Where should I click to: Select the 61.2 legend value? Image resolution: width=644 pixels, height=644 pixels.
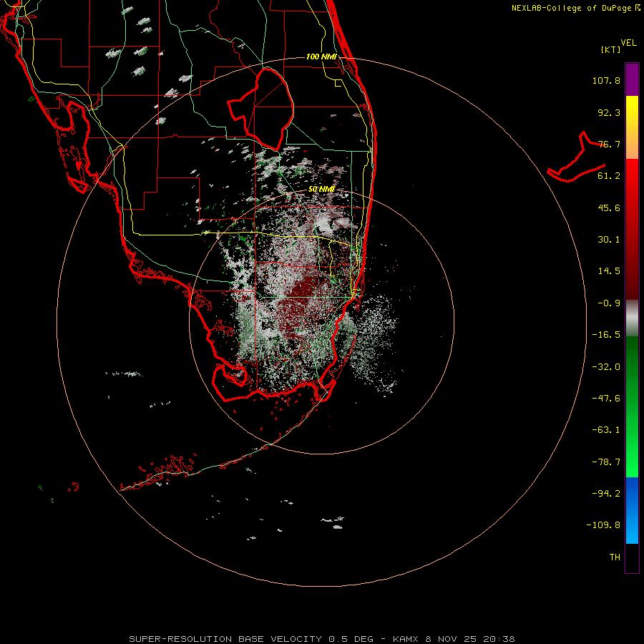(609, 176)
